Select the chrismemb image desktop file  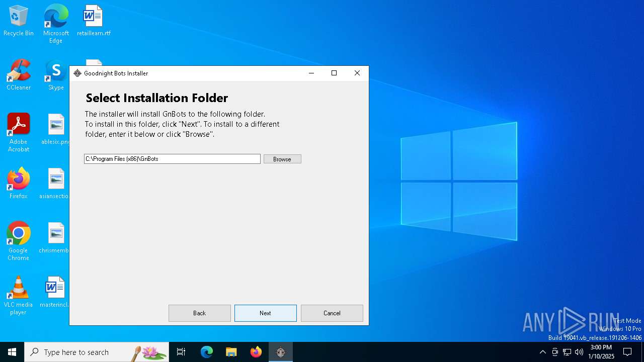[54, 238]
